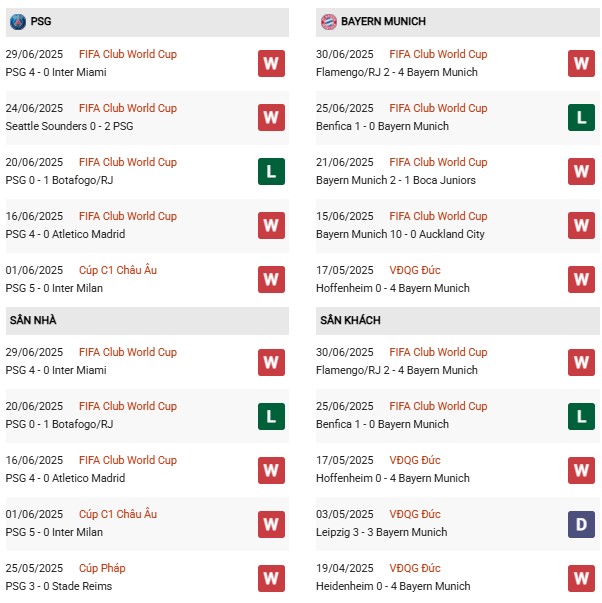Click the W badge for Bayern Munich vs Auckland City
The image size is (602, 603).
click(581, 226)
